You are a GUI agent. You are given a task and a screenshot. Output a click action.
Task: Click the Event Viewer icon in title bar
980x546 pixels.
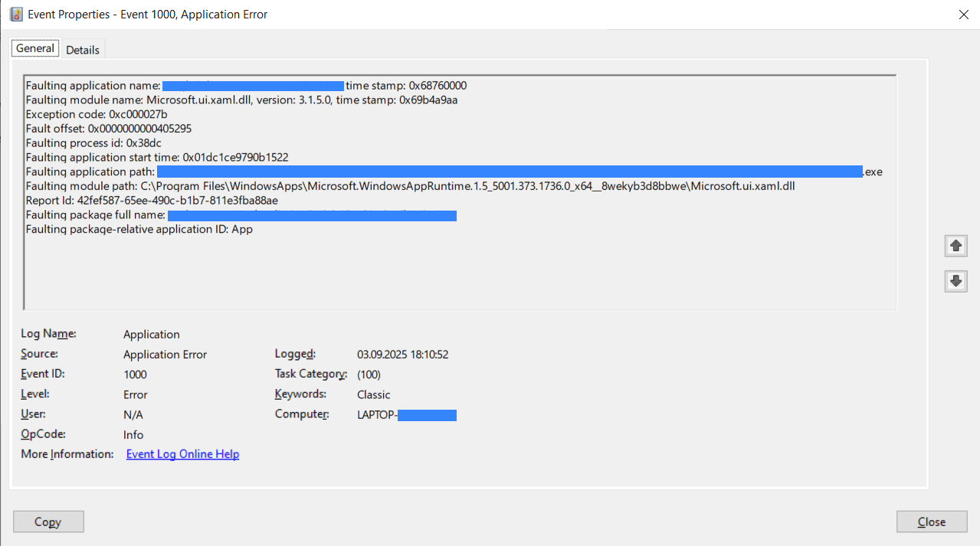point(14,14)
